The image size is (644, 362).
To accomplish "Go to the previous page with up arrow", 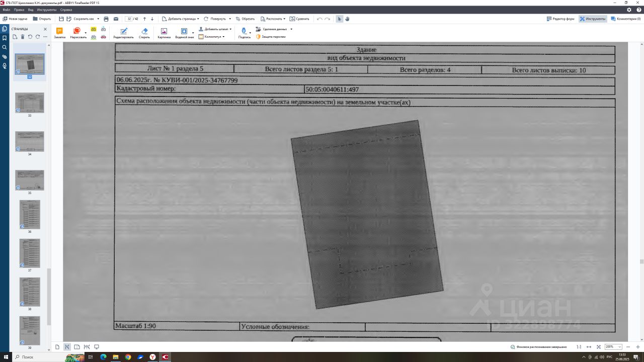I will (x=145, y=19).
